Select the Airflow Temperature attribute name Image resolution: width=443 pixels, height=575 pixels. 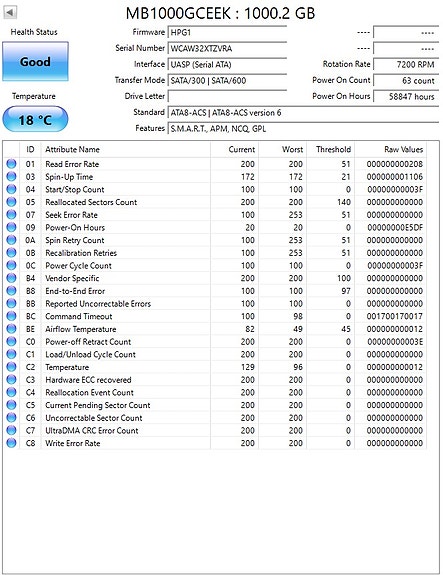point(81,329)
